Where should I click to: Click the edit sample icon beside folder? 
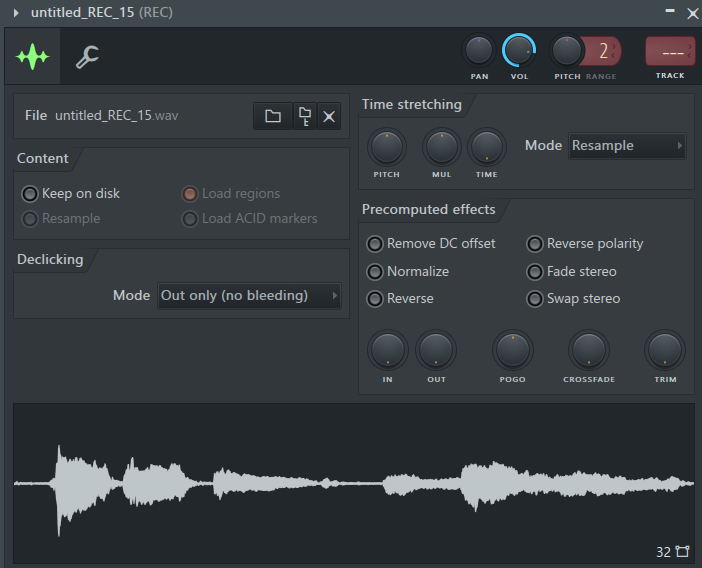(305, 116)
